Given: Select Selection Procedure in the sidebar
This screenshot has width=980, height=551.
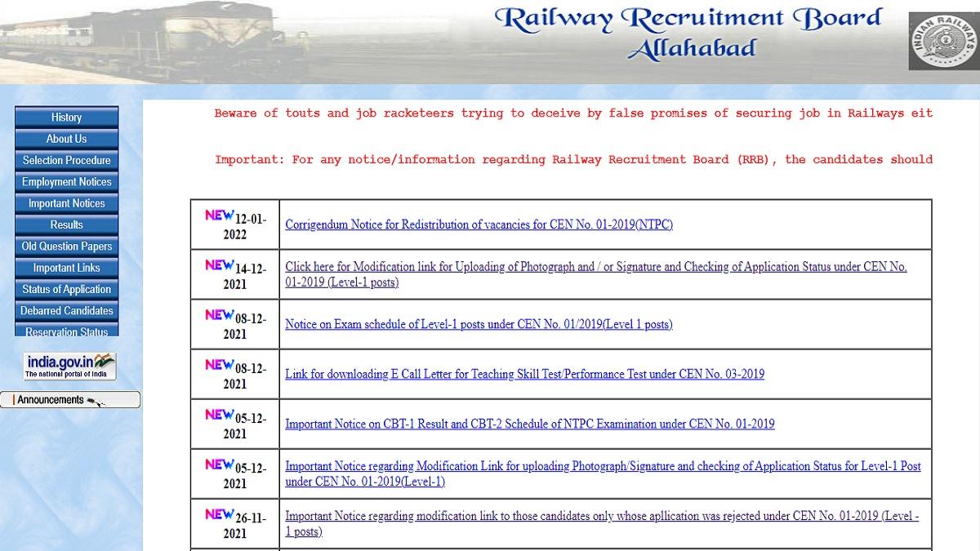Looking at the screenshot, I should click(66, 160).
